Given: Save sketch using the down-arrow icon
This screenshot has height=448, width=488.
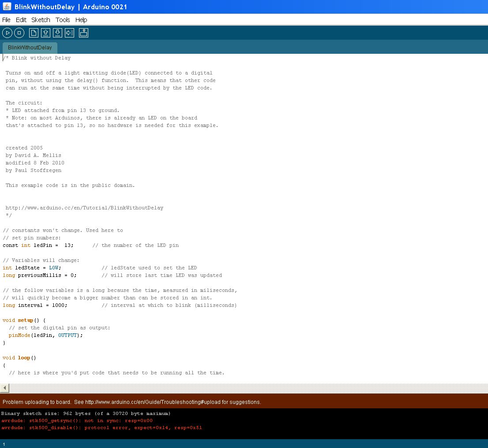Looking at the screenshot, I should click(x=57, y=33).
